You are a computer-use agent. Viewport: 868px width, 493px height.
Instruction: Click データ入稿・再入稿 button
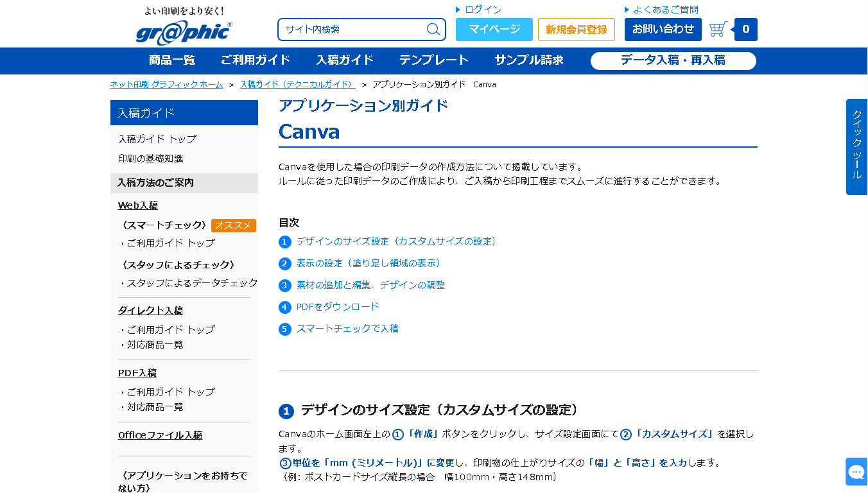[x=673, y=61]
